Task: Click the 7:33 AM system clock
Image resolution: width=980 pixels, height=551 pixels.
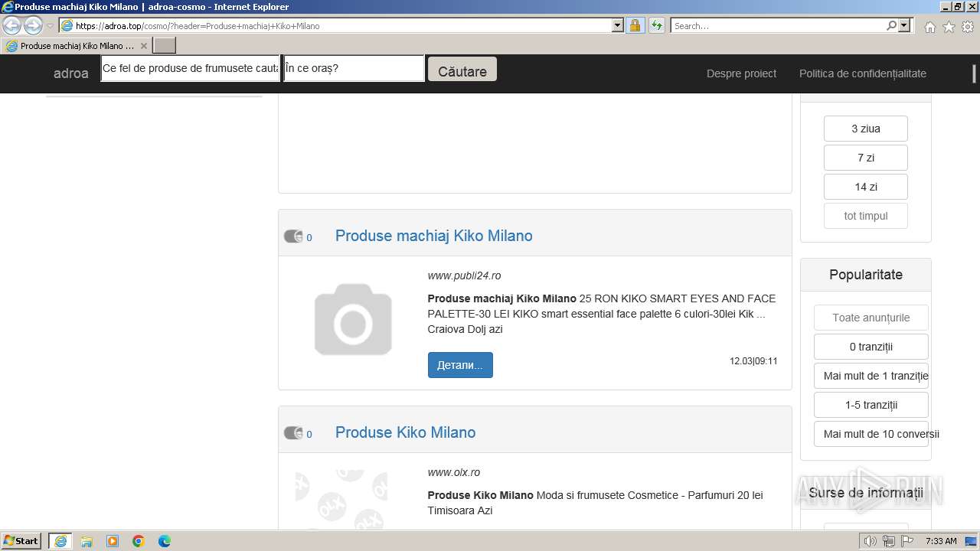Action: (941, 541)
